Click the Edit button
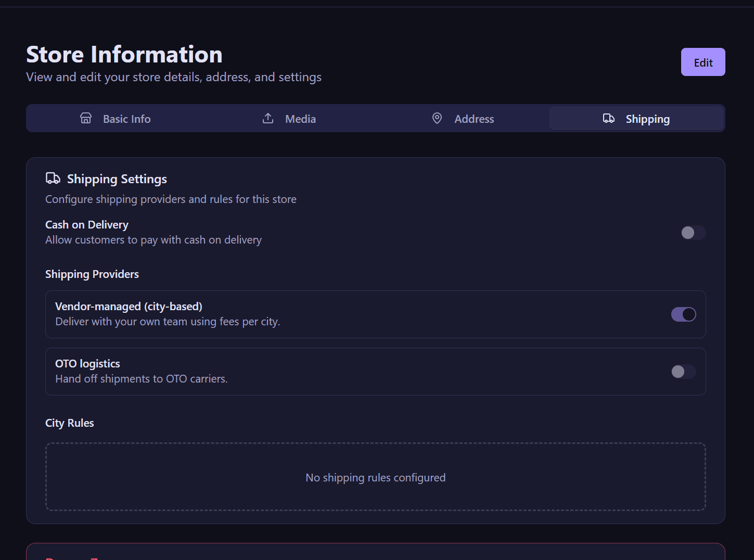The image size is (754, 560). click(703, 62)
